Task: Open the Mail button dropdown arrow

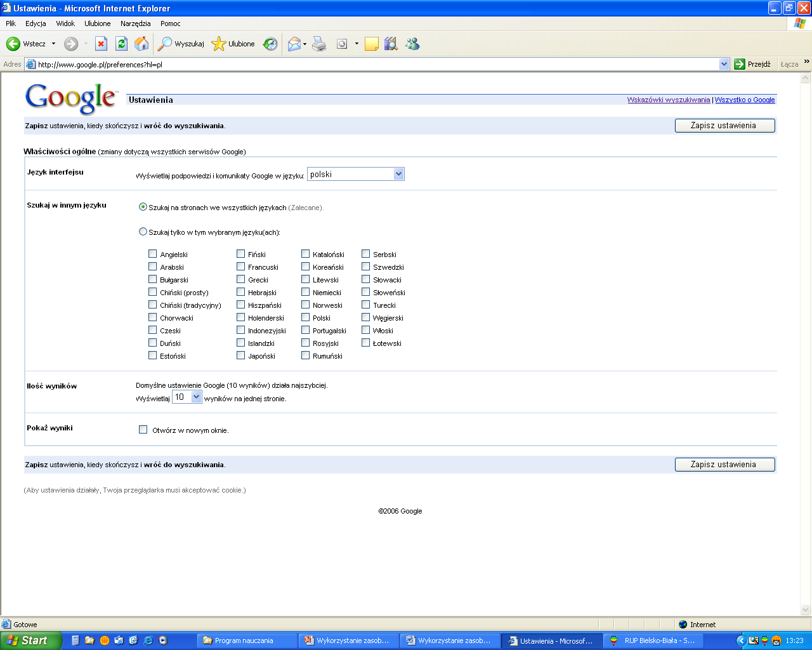Action: click(x=305, y=44)
